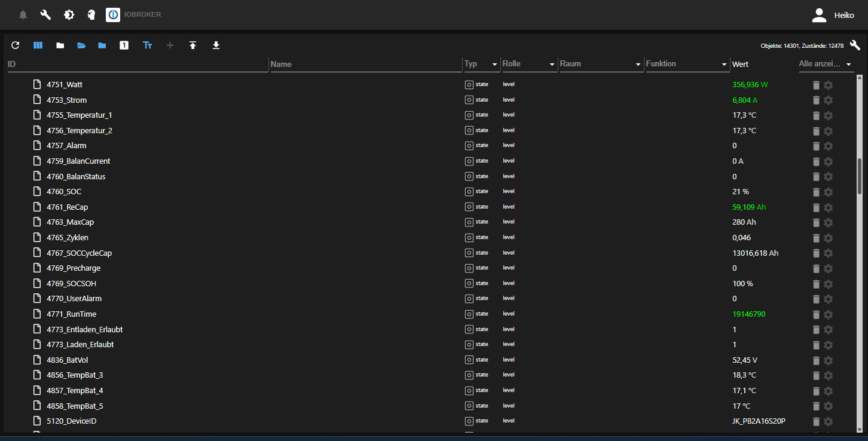Open the 'Alle anzei...' dropdown
868x441 pixels.
pyautogui.click(x=848, y=64)
